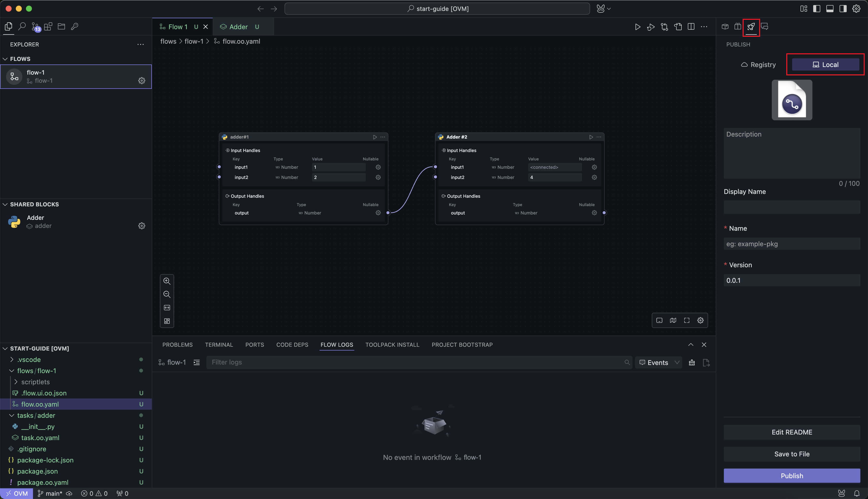Zoom in on the flow canvas

point(167,281)
